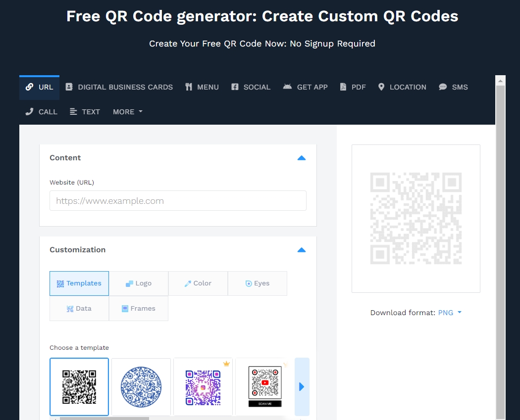Click the fork-and-knife Menu icon
520x420 pixels.
point(189,87)
